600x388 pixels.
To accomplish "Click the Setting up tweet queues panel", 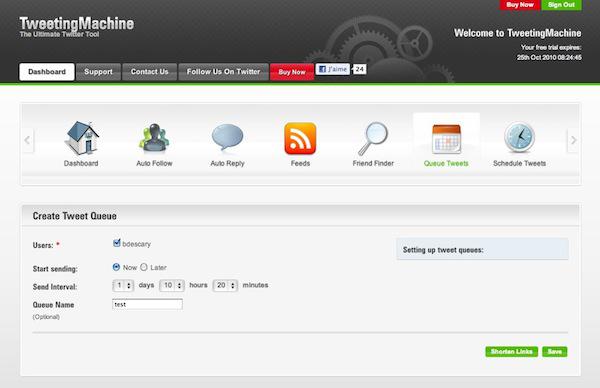I will point(482,249).
